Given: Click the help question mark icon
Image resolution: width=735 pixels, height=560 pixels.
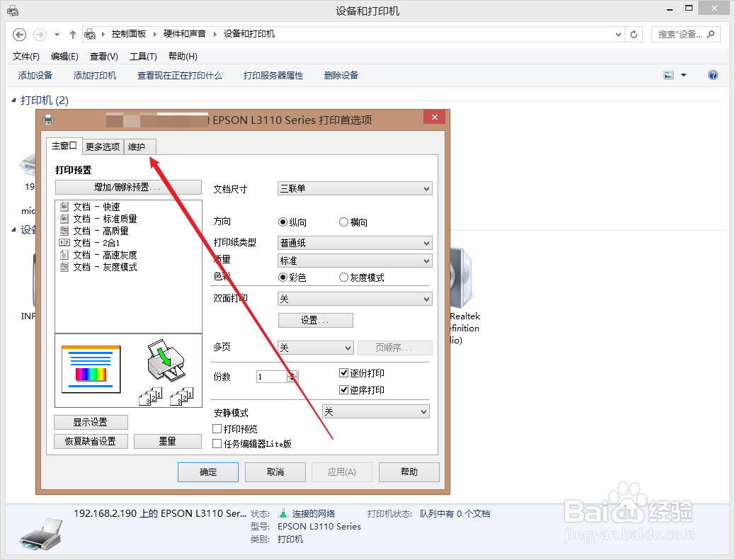Looking at the screenshot, I should [x=712, y=75].
